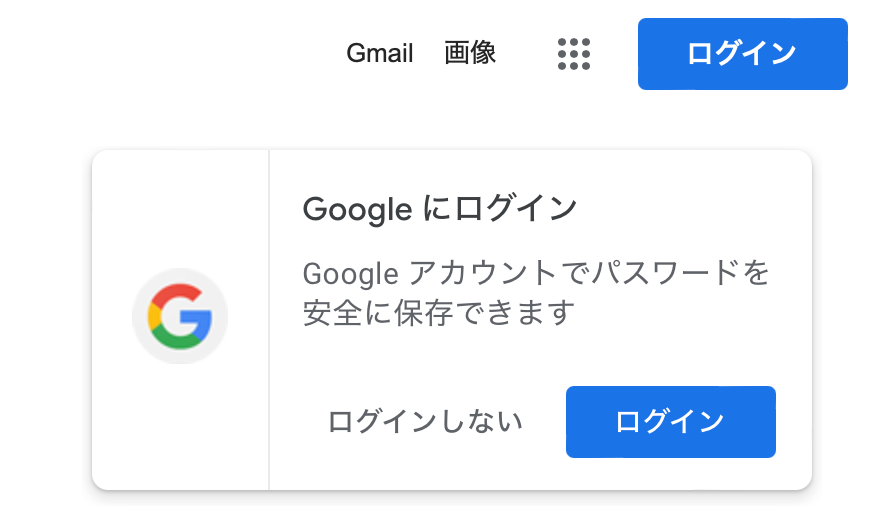The width and height of the screenshot is (876, 530).
Task: Click the word Google in the dialog heading
Action: [x=357, y=210]
